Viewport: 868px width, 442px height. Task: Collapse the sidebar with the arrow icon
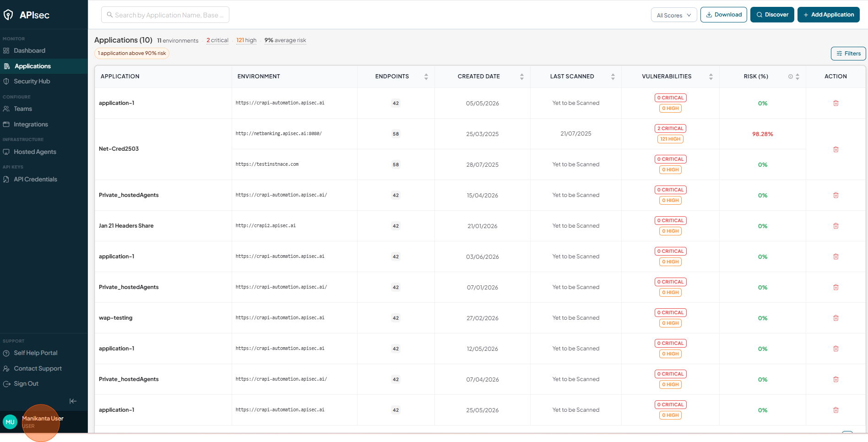coord(73,401)
